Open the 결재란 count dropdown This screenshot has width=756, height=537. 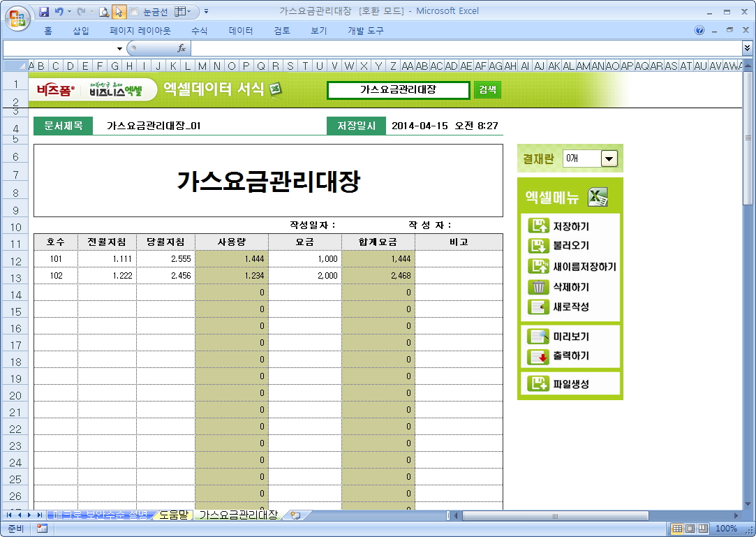[609, 159]
